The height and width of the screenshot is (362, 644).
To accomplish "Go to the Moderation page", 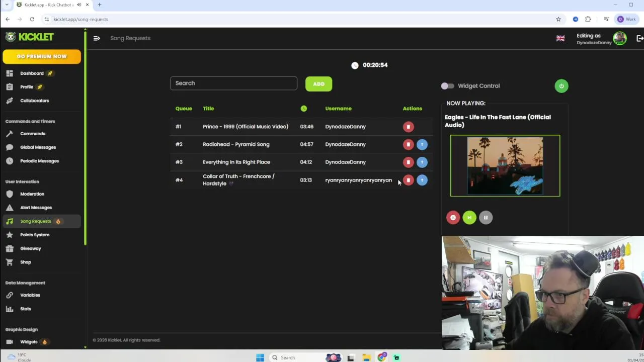I will 32,194.
